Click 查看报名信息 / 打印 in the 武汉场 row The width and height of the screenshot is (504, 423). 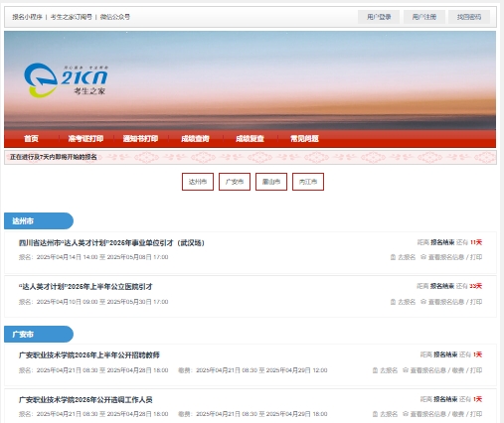[x=451, y=257]
